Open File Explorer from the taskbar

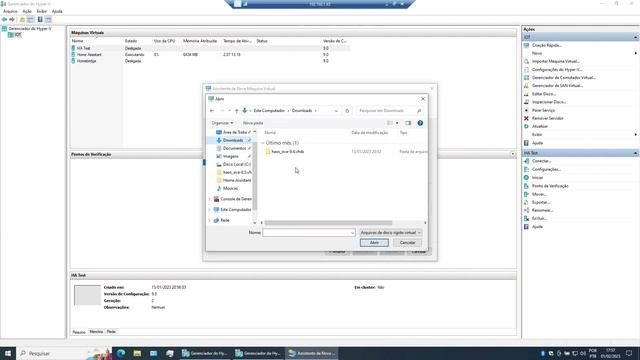(x=138, y=353)
